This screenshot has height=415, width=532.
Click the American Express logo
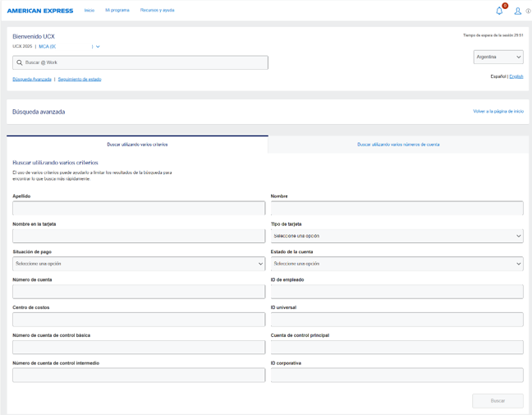[40, 11]
